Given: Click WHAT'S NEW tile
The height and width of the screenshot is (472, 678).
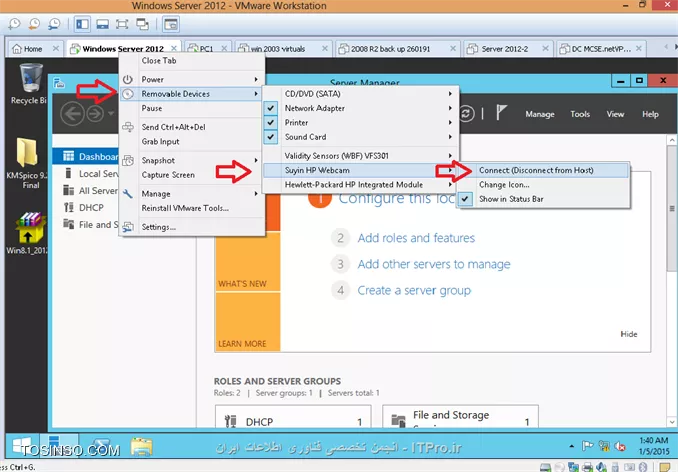Looking at the screenshot, I should tap(248, 262).
